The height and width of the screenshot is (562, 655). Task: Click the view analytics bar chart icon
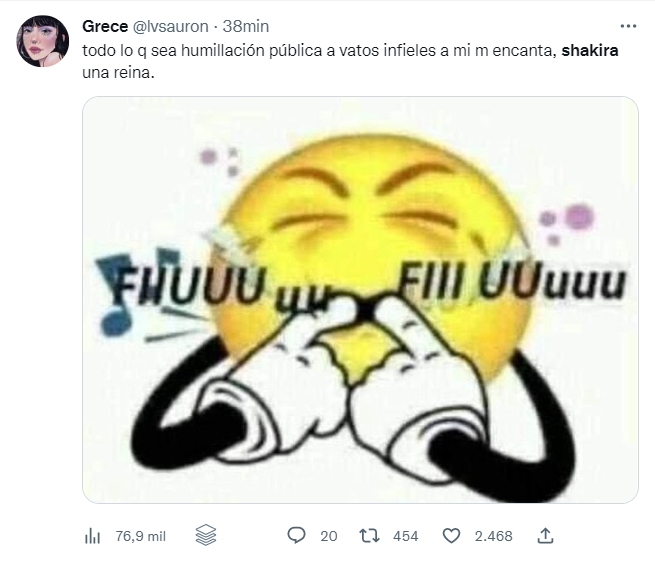coord(92,536)
